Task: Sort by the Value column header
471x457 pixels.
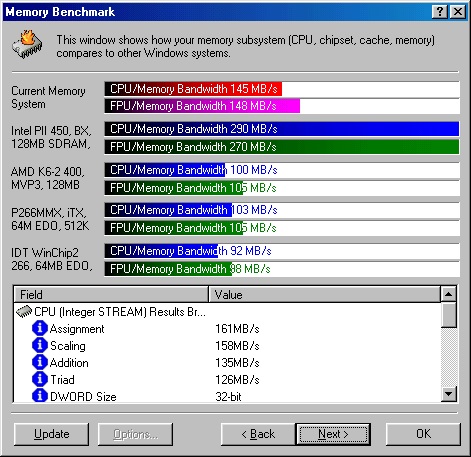Action: [x=324, y=294]
